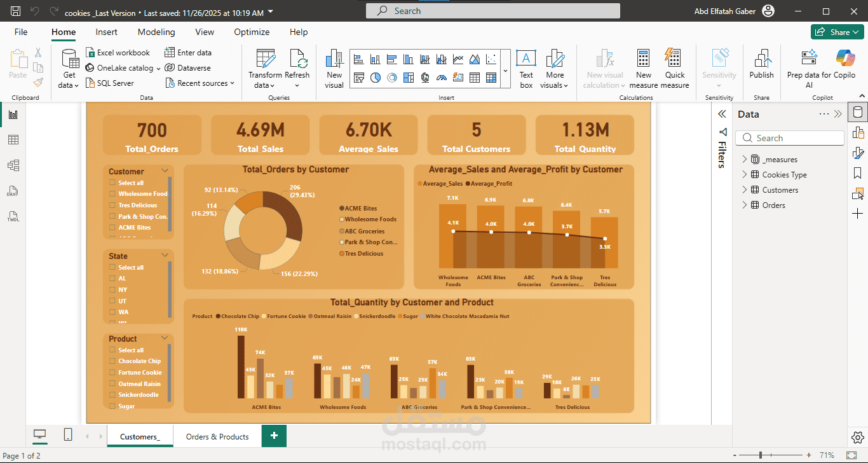Open the Selection pane icon
This screenshot has height=463, width=868.
click(858, 193)
